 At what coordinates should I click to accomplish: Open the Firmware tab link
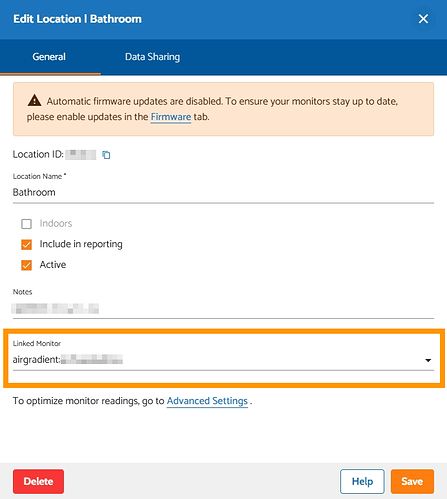click(171, 117)
